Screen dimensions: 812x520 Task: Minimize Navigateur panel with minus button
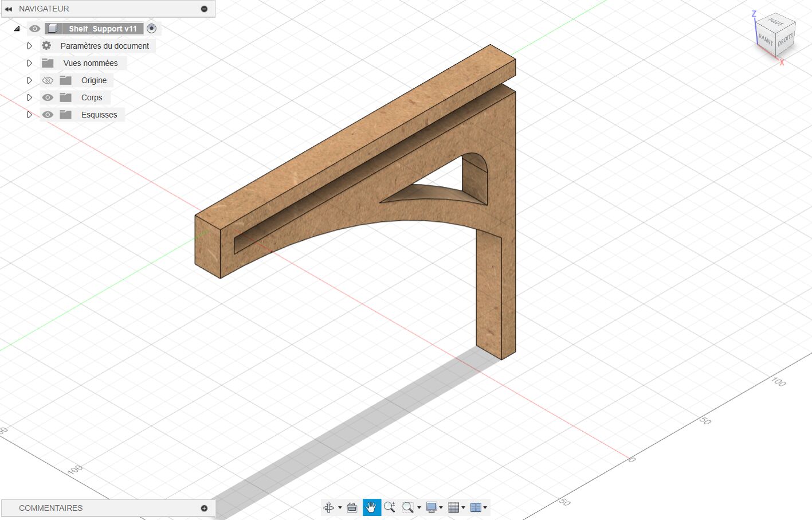pos(205,9)
